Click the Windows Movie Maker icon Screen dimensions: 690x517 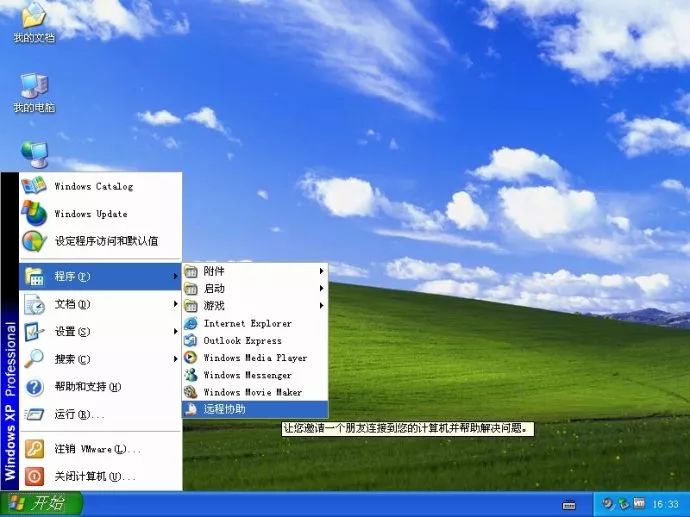tap(191, 392)
